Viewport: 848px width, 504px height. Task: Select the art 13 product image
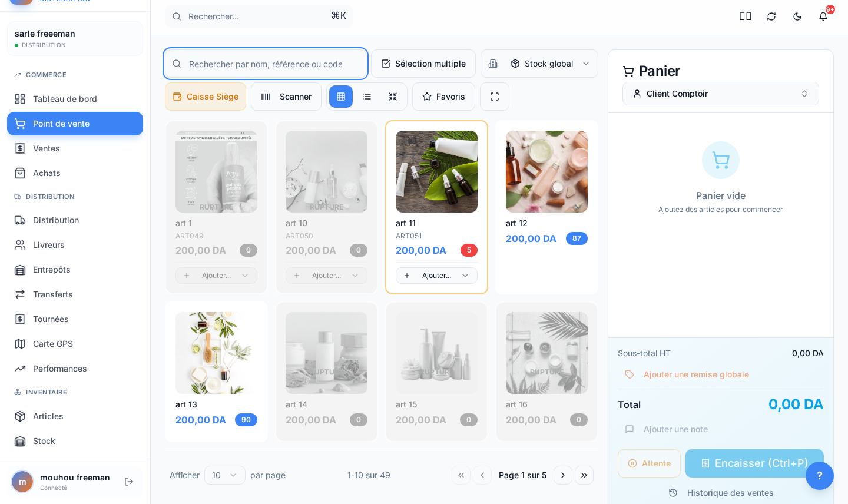click(x=216, y=353)
